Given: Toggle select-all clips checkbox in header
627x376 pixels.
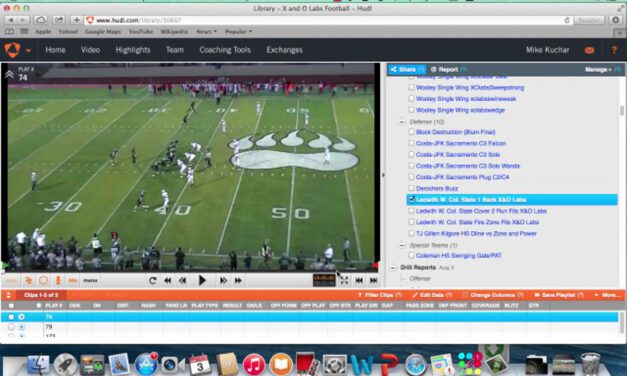Looking at the screenshot, I should (11, 306).
